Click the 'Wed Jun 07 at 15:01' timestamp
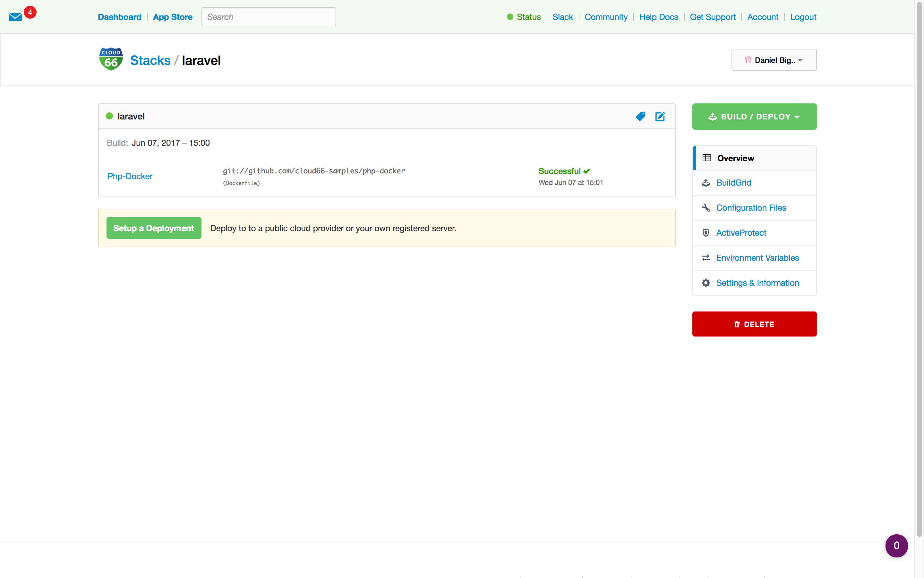The width and height of the screenshot is (924, 578). 571,183
